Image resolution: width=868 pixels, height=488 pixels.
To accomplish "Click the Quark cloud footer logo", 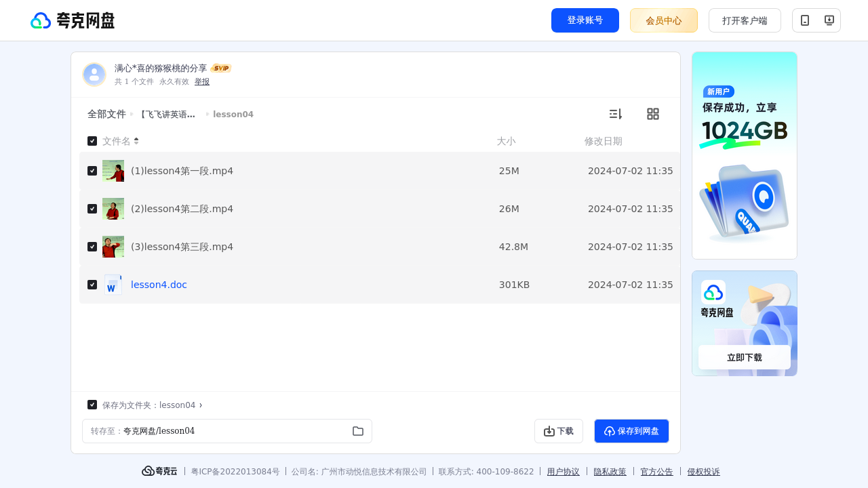I will (x=159, y=471).
